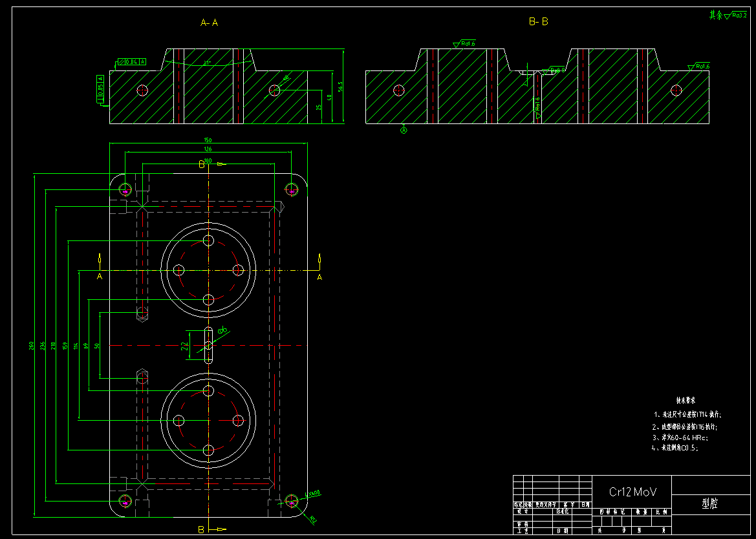
Task: Pick the "260" overall height dimension
Action: (31, 345)
